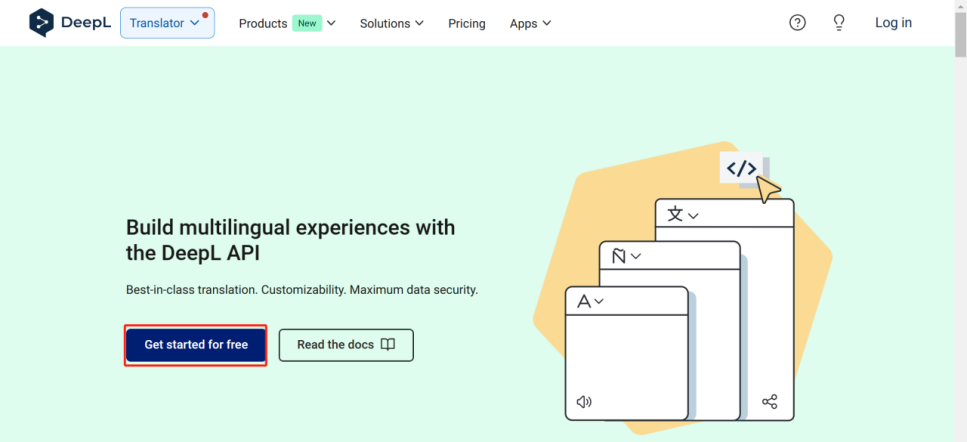
Task: Open the Pricing page
Action: [x=466, y=23]
